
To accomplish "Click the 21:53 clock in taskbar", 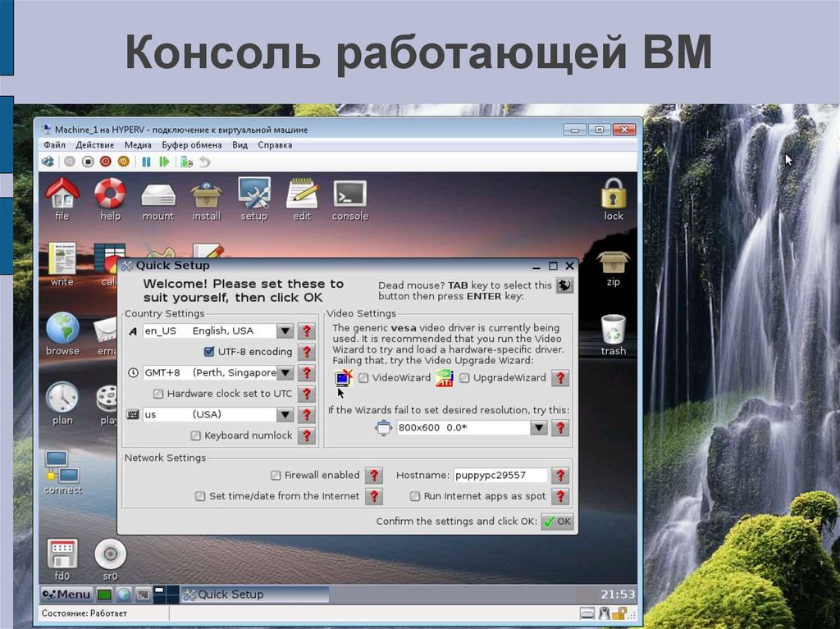I will (x=617, y=595).
